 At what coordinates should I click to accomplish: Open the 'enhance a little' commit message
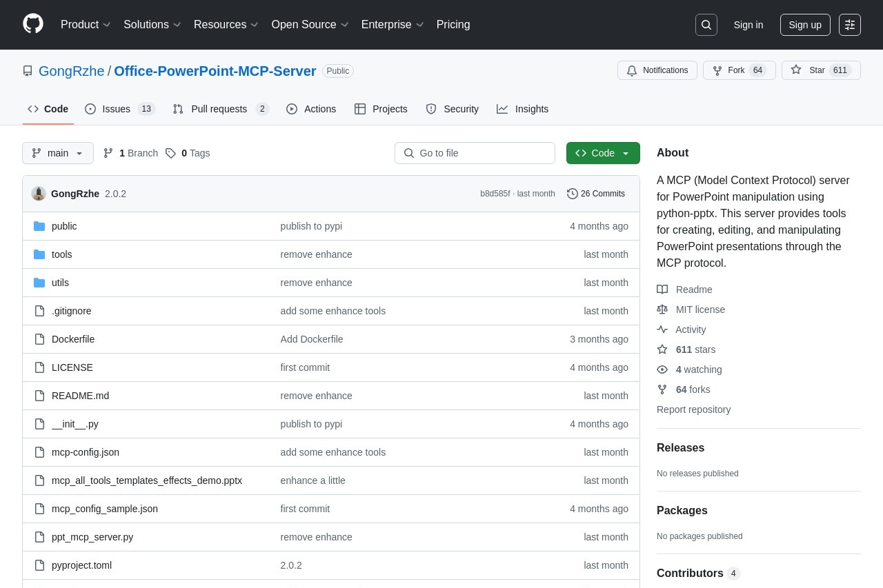(313, 480)
